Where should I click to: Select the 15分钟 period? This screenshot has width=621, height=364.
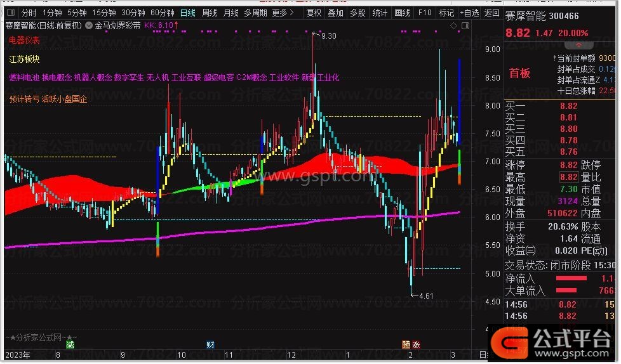tap(104, 13)
